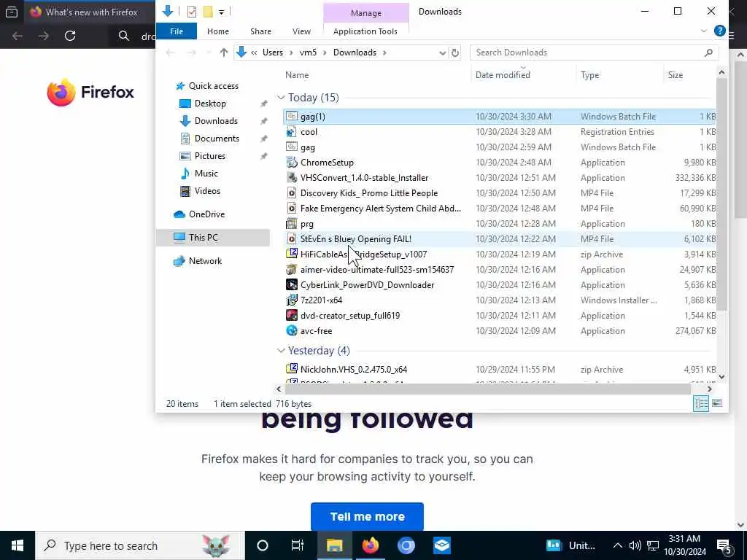Sort by Date modified column header
This screenshot has width=747, height=560.
[503, 75]
